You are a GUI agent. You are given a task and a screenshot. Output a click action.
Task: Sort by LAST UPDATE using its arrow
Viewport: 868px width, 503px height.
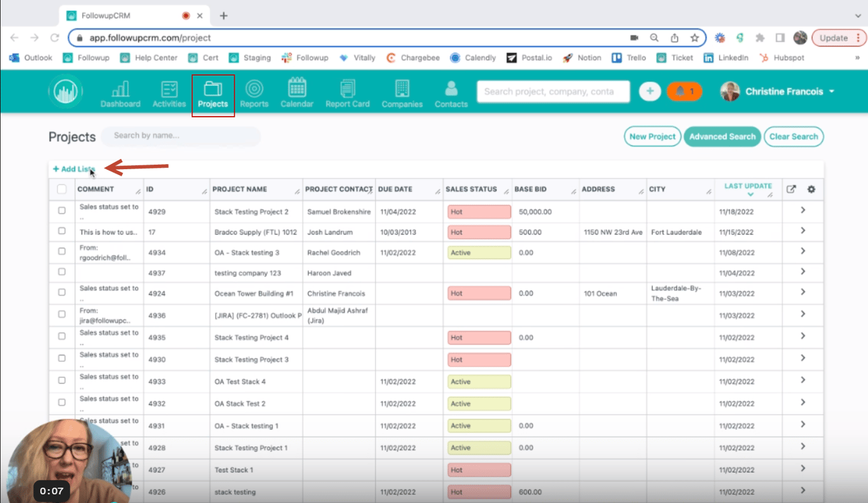pos(751,194)
